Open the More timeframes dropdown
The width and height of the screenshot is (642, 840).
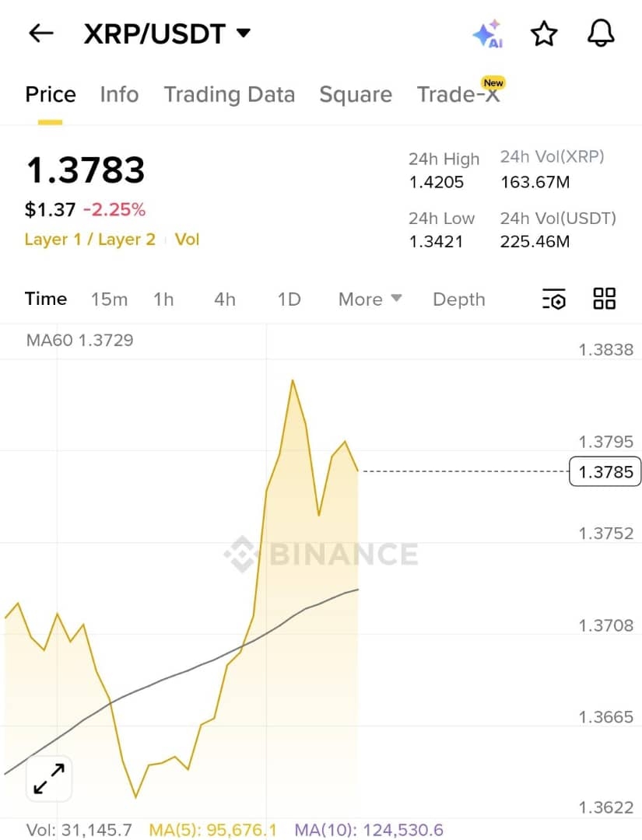point(370,299)
